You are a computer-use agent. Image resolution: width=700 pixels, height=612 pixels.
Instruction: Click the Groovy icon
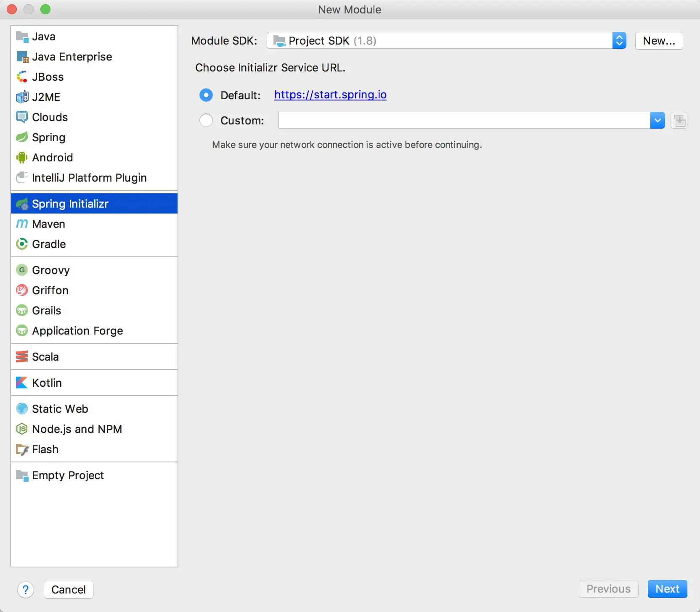[22, 270]
